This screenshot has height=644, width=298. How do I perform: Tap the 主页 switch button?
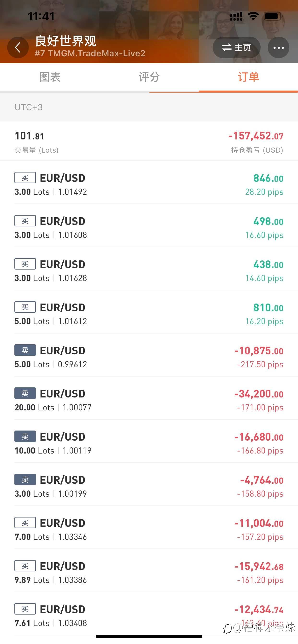coord(236,47)
